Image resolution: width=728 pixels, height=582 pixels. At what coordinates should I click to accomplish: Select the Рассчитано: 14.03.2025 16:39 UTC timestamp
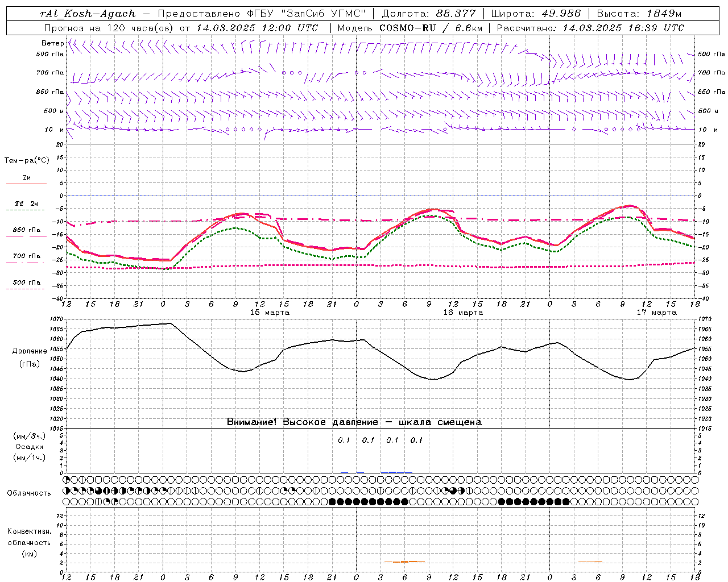(590, 28)
